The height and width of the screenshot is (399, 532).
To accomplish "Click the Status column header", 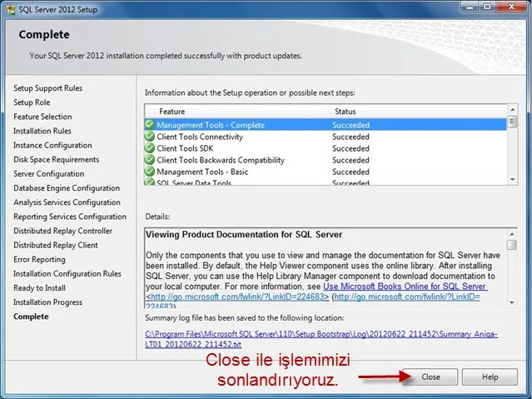I will click(x=419, y=112).
